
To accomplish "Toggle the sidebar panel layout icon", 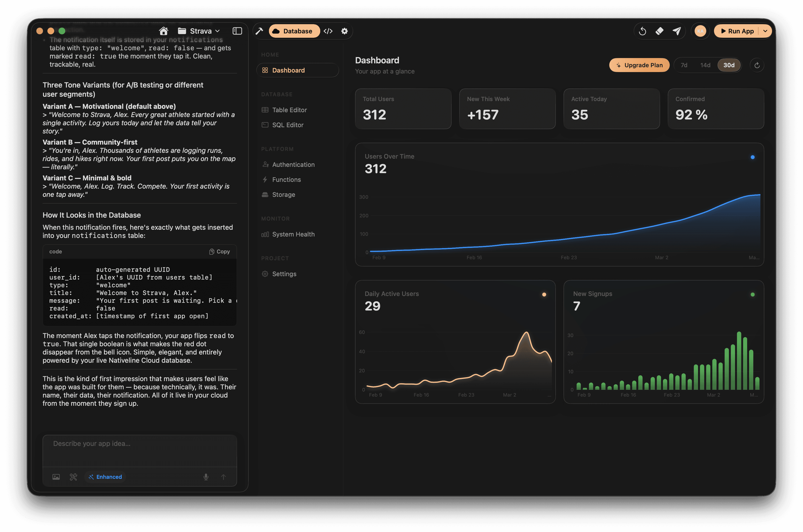I will pyautogui.click(x=237, y=31).
